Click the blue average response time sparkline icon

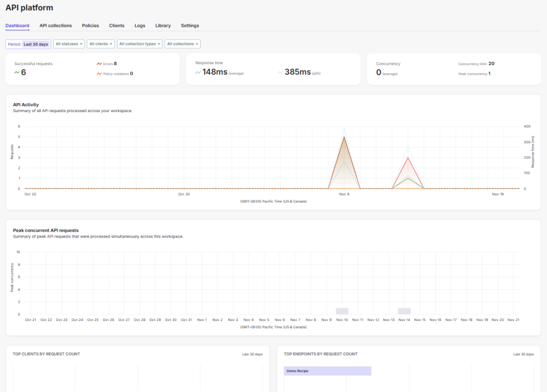tap(197, 72)
